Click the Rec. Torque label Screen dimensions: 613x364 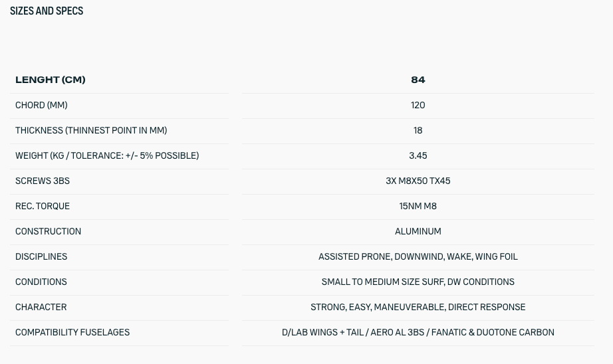[43, 206]
